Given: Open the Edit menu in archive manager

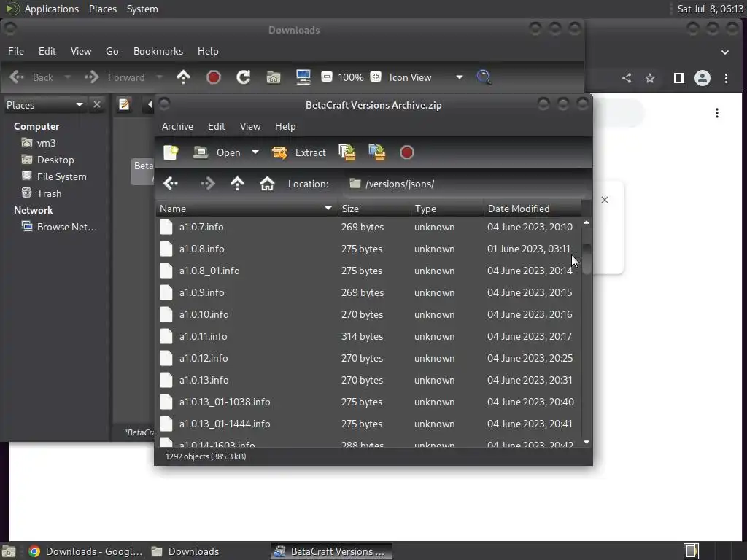Looking at the screenshot, I should pyautogui.click(x=216, y=126).
